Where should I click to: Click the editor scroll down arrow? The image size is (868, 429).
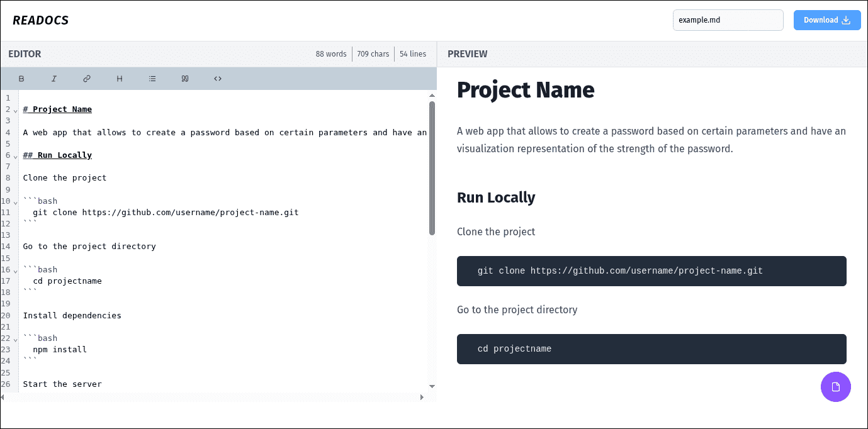(432, 386)
